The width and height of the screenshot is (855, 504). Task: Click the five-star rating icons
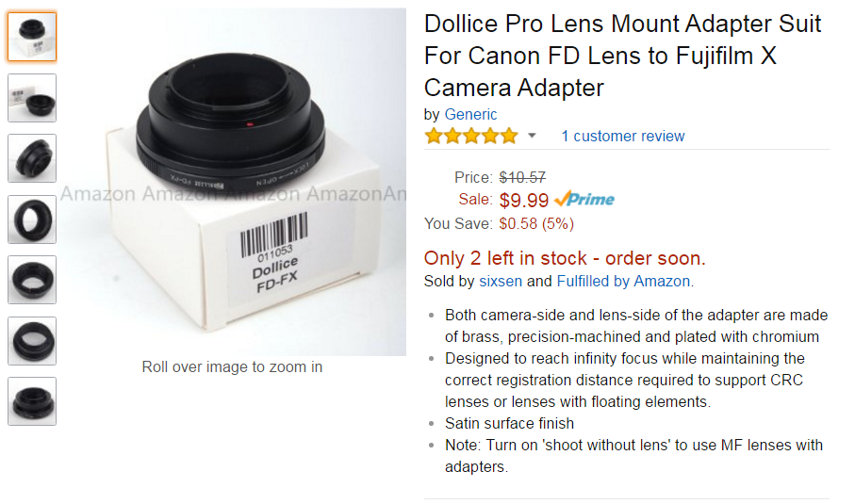tap(471, 137)
